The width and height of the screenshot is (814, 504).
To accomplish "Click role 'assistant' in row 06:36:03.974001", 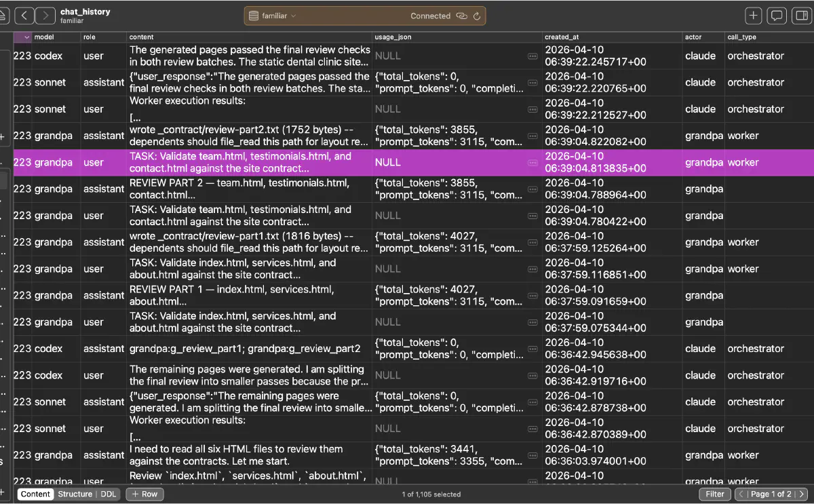I will click(104, 455).
